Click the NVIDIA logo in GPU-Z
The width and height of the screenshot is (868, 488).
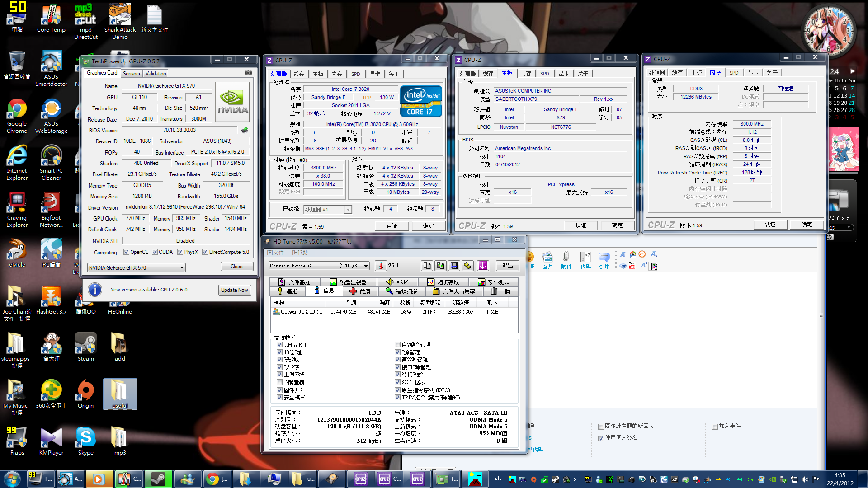click(232, 102)
